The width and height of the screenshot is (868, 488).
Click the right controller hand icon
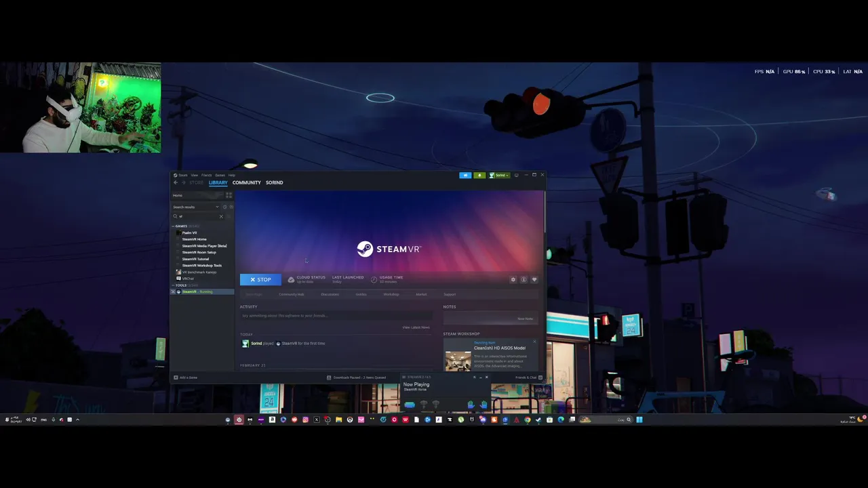(x=484, y=405)
